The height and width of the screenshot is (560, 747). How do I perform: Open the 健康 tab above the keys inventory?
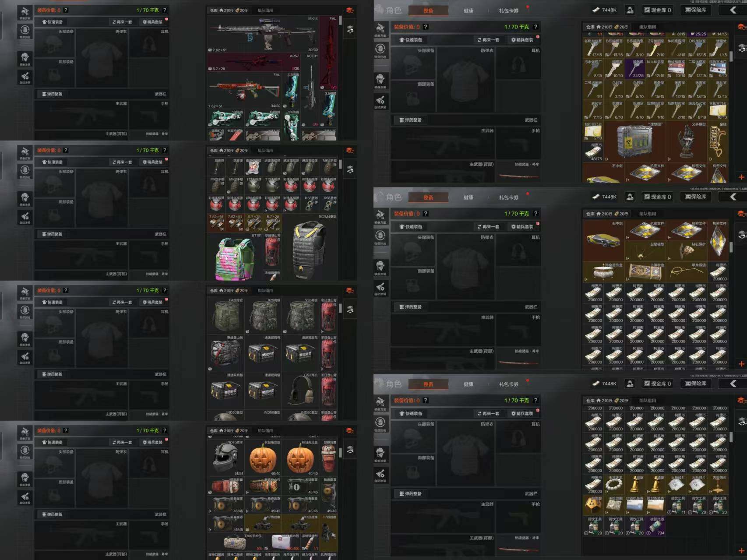tap(468, 11)
